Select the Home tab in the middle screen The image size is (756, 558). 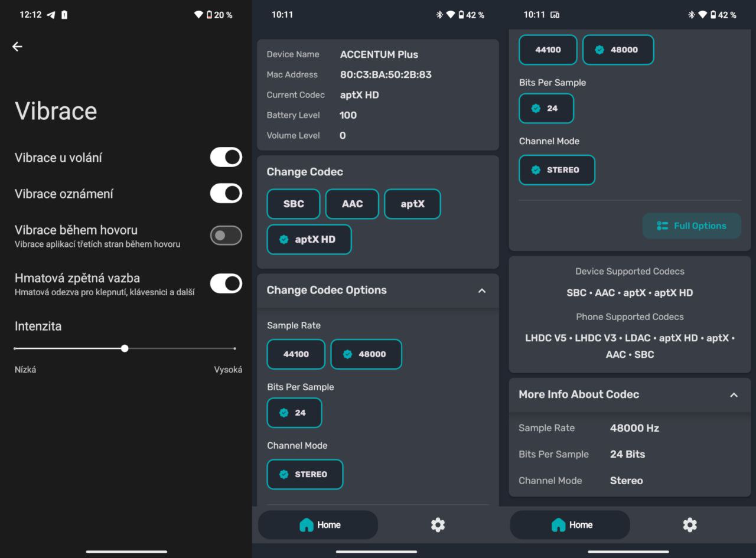click(318, 524)
